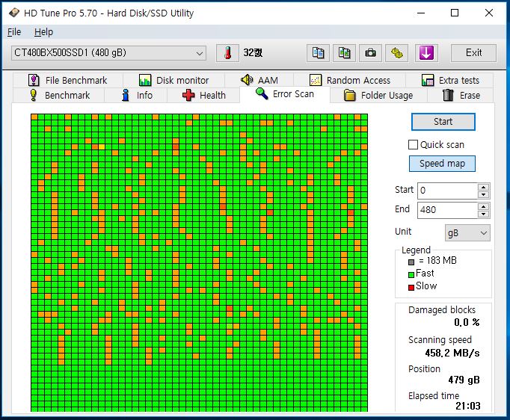510x420 pixels.
Task: Click the Start position input field
Action: pyautogui.click(x=447, y=191)
